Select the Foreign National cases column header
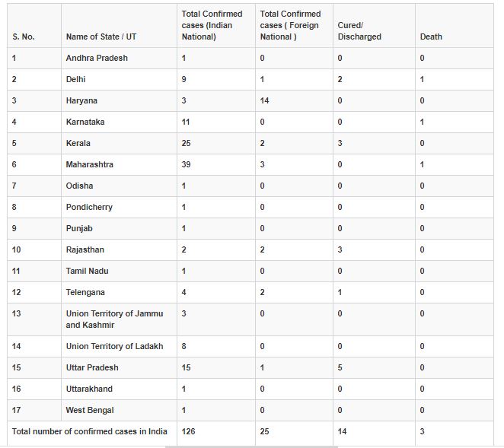The image size is (504, 448). (290, 25)
